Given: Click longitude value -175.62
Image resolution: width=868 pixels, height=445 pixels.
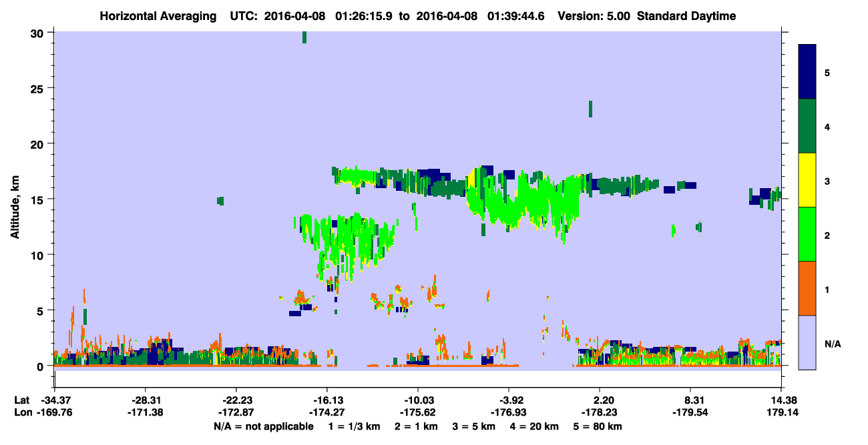Looking at the screenshot, I should click(x=417, y=413).
